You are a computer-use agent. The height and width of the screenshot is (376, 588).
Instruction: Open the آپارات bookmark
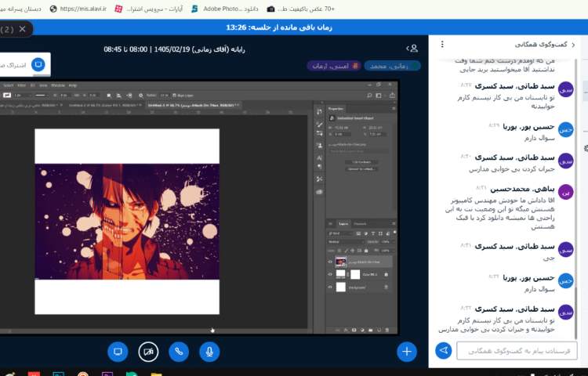[x=149, y=9]
